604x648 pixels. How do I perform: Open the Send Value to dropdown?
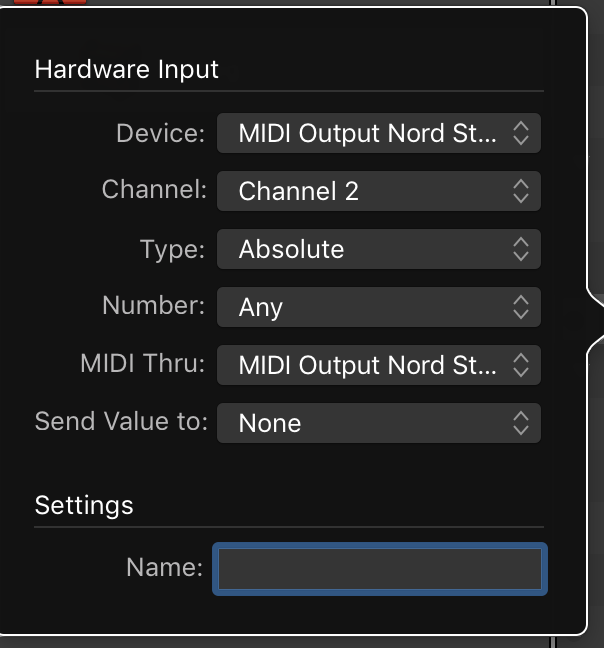378,423
